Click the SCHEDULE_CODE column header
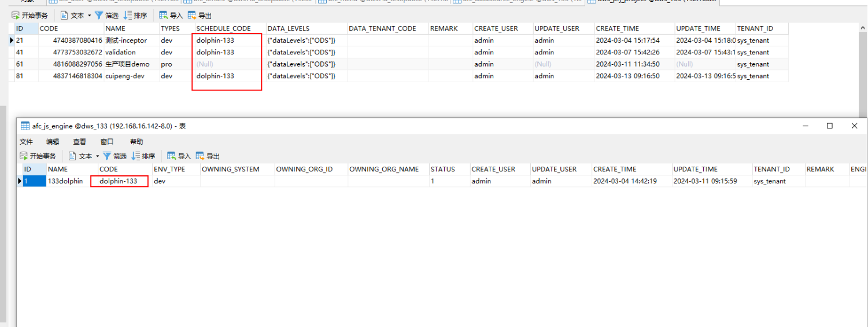 coord(223,28)
